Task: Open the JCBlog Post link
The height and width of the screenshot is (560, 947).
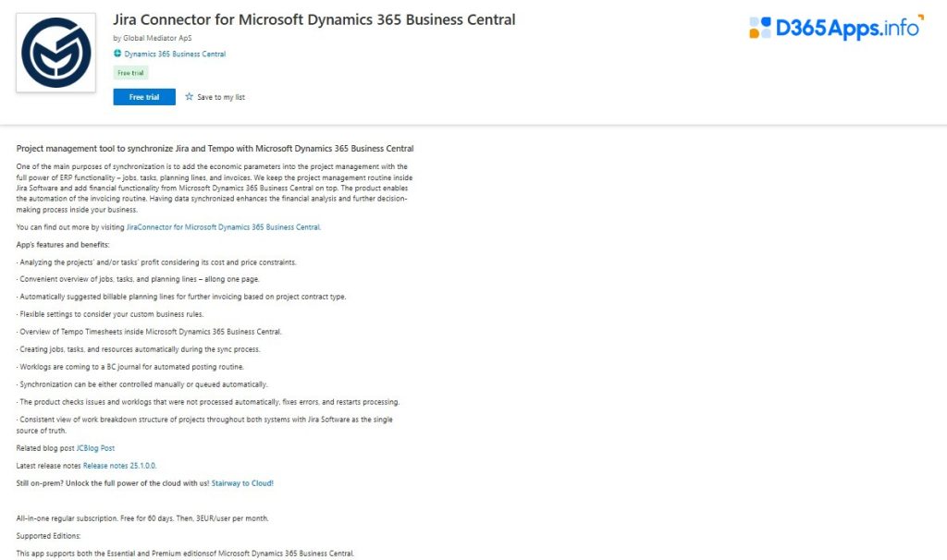Action: point(95,448)
